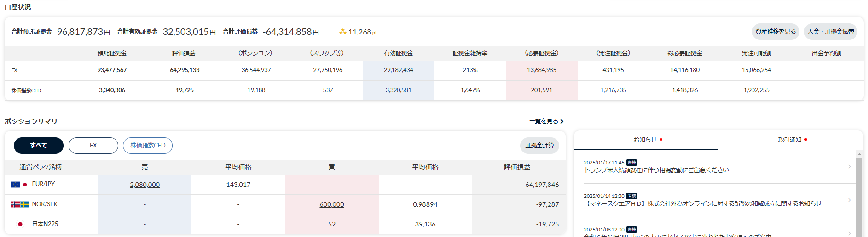Click the EUR/JPY flag icon
Viewport: 868px width, 237px height.
point(19,184)
